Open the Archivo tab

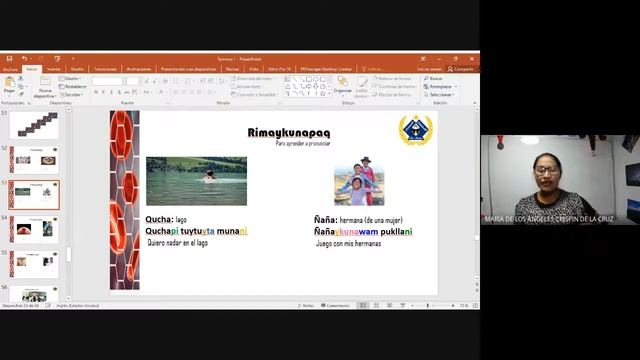click(10, 69)
